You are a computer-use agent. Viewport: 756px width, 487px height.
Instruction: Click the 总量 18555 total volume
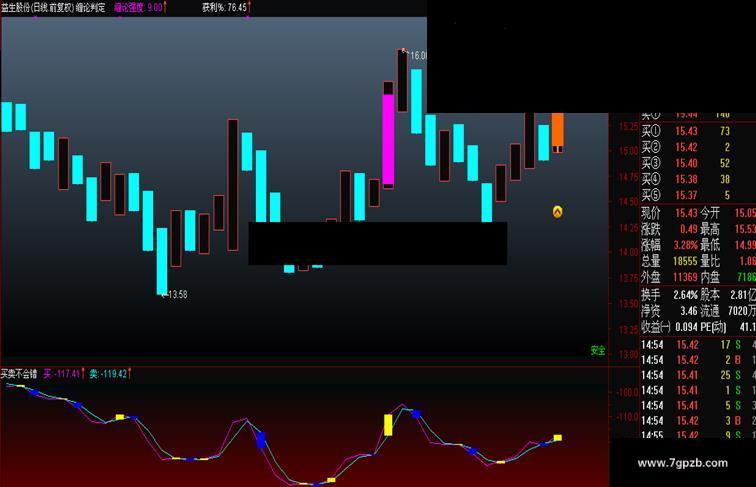coord(669,261)
